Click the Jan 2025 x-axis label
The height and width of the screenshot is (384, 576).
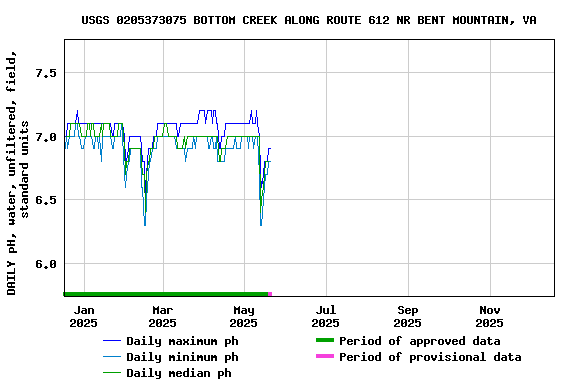(84, 317)
